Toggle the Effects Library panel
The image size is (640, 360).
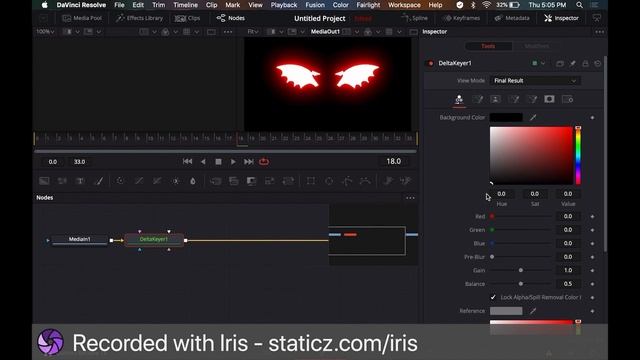139,18
